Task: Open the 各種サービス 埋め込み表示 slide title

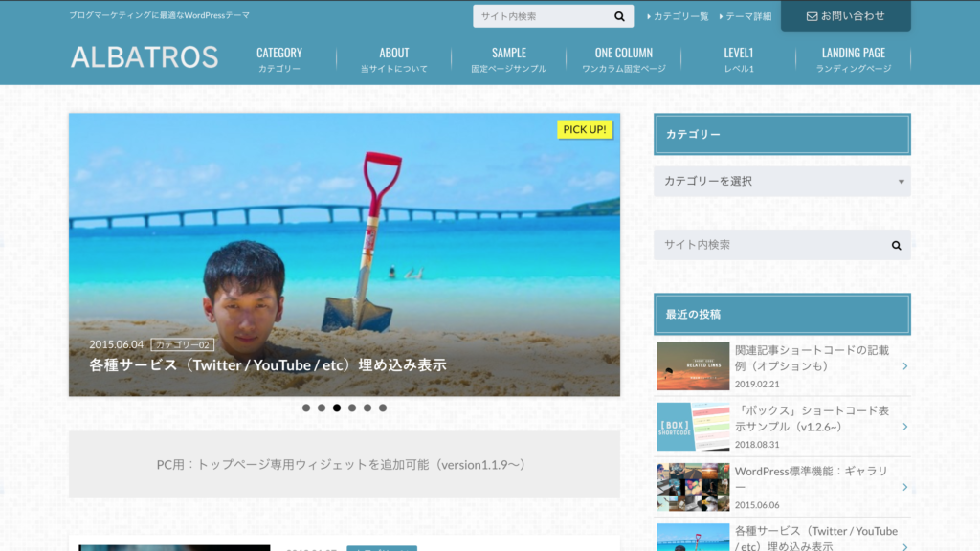Action: [268, 364]
